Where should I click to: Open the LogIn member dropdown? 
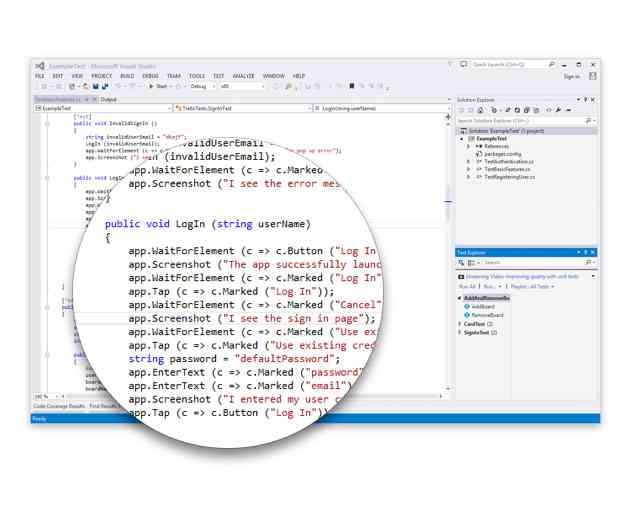click(x=382, y=108)
